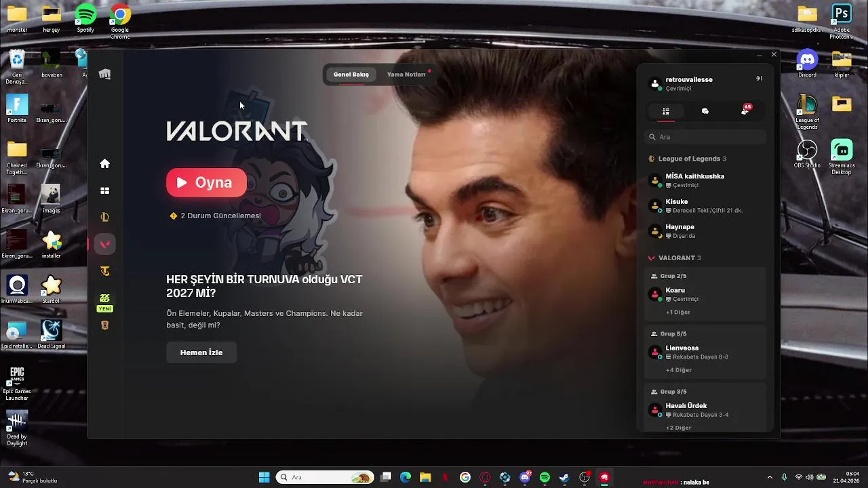The height and width of the screenshot is (488, 868).
Task: Click retrouvailesse profile avatar
Action: click(655, 83)
